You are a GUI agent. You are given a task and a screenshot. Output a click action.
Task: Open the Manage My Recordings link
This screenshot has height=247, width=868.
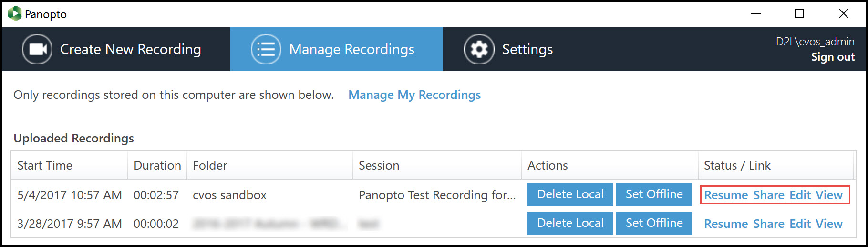tap(414, 95)
